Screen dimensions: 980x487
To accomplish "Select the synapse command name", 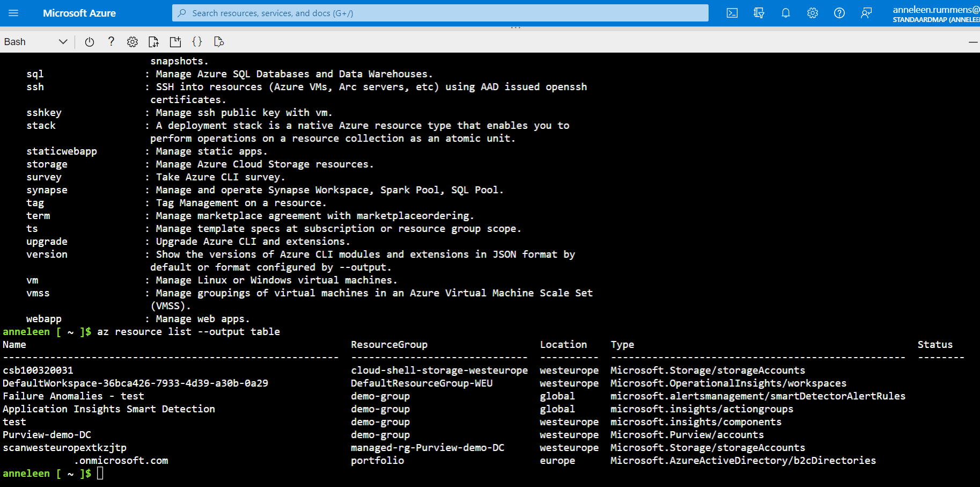I will point(47,190).
